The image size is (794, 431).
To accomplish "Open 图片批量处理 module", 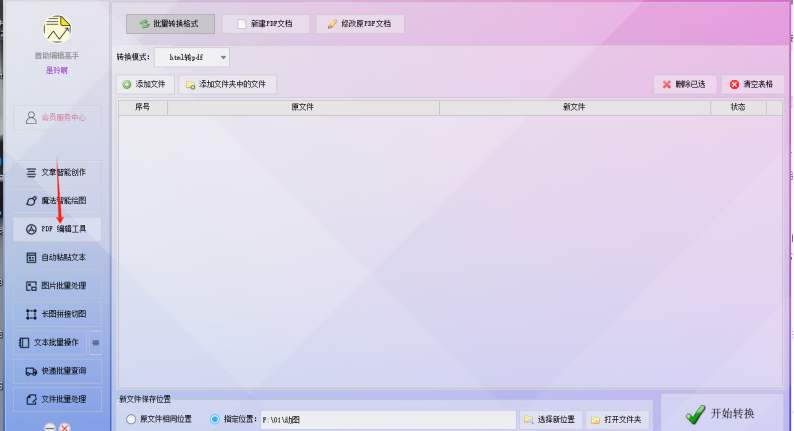I will pos(57,286).
